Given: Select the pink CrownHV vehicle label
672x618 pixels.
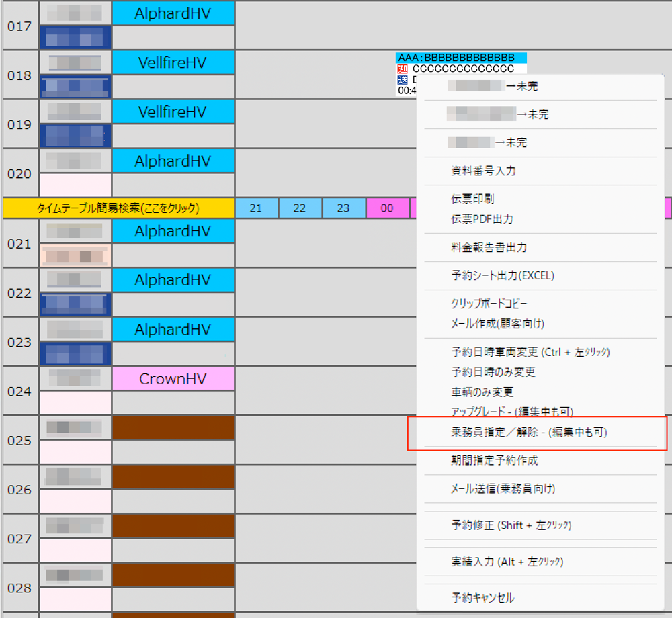Looking at the screenshot, I should [173, 379].
